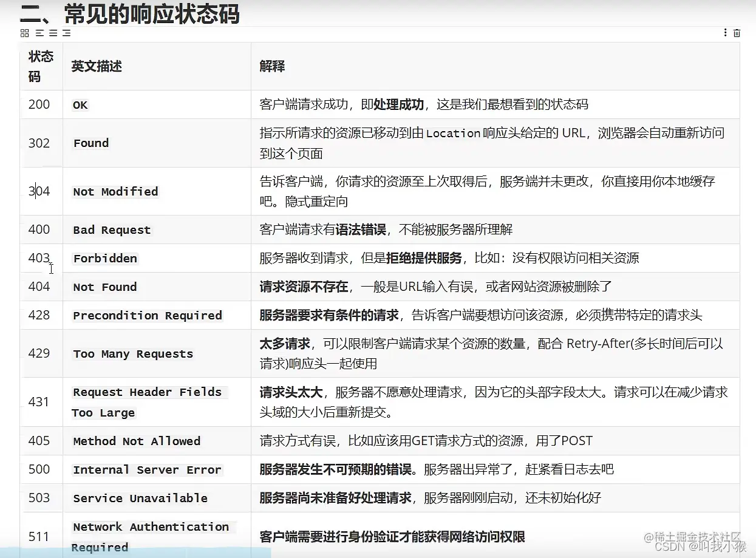Click the text cursor near status 403
756x558 pixels.
[51, 269]
